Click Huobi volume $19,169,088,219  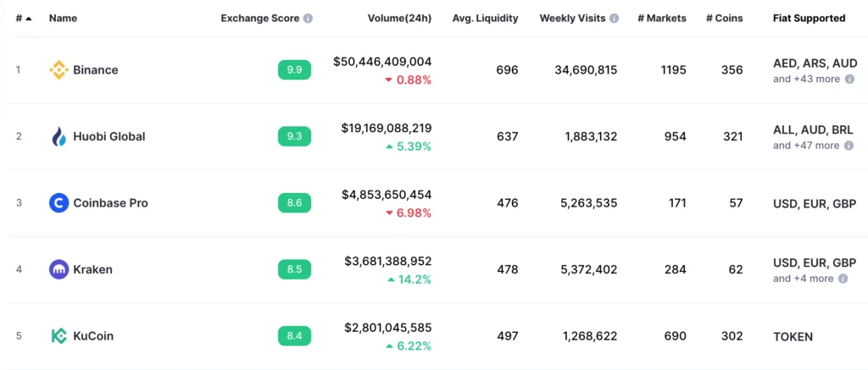click(x=387, y=129)
